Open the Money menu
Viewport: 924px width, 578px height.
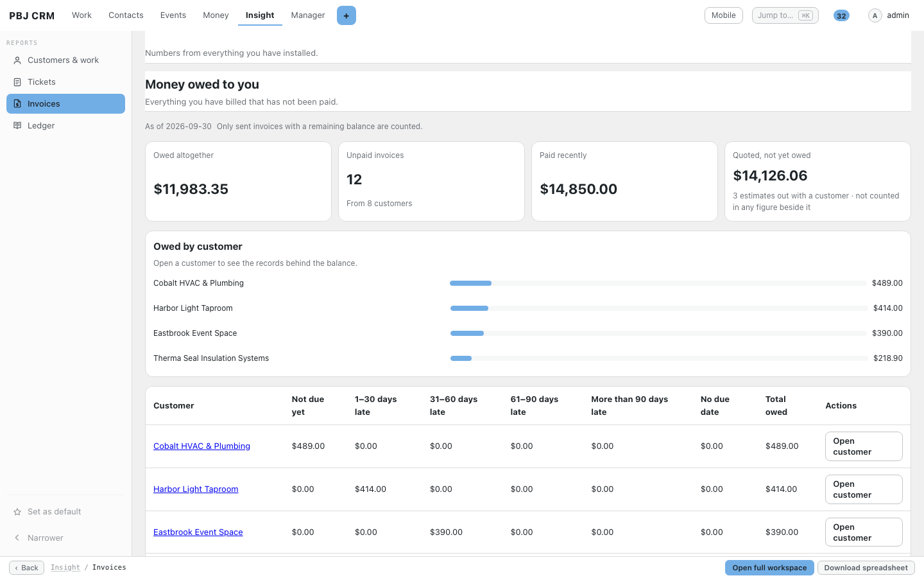(216, 15)
